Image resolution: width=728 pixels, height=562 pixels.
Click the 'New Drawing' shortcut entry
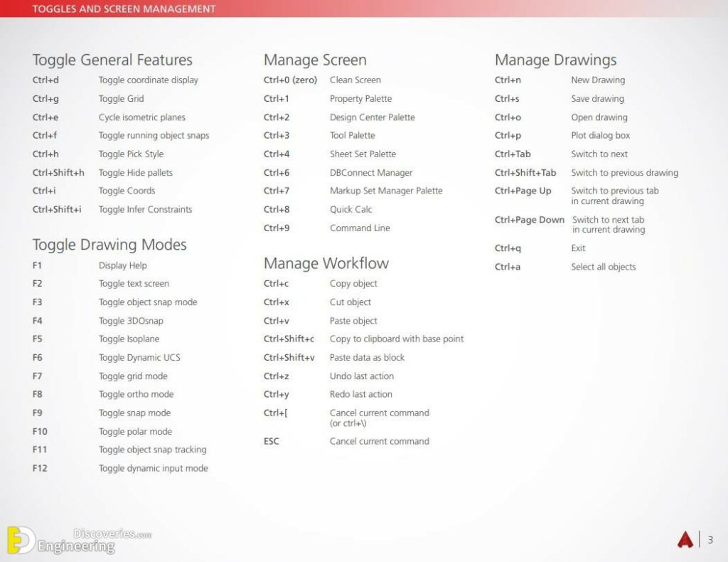[562, 80]
